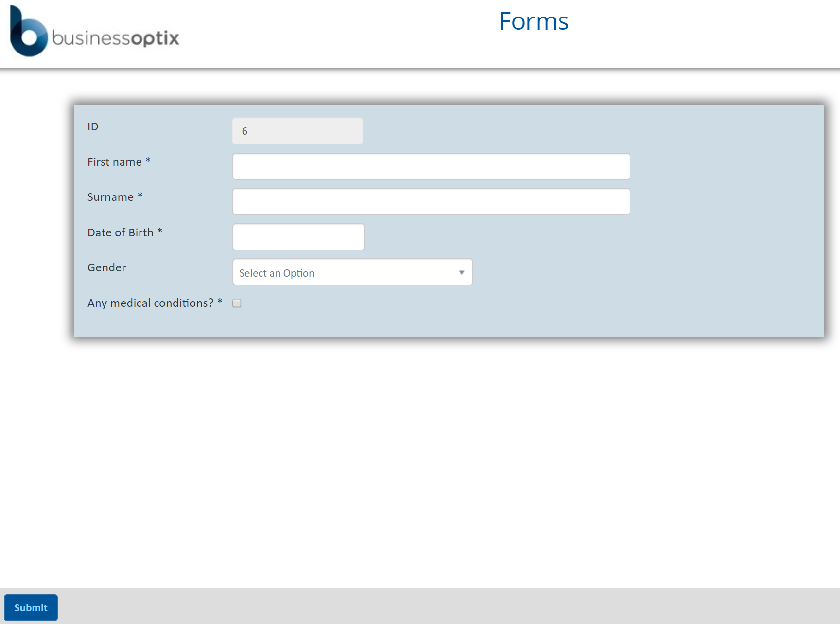This screenshot has width=840, height=624.
Task: Click the Date of Birth label
Action: point(121,233)
